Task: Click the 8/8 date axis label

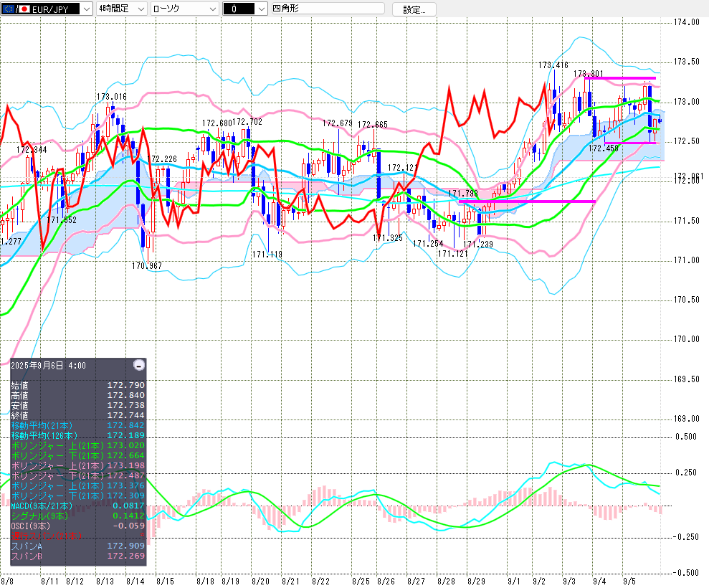Action: (7, 582)
